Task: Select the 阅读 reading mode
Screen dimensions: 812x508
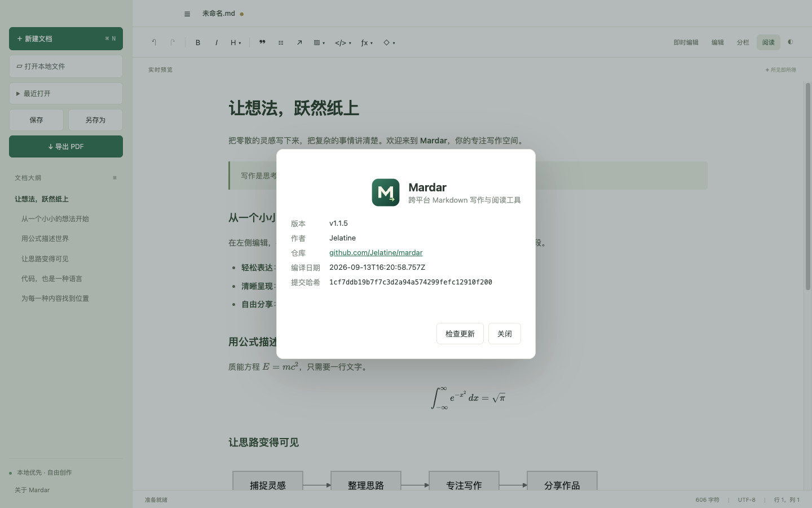Action: [x=769, y=42]
